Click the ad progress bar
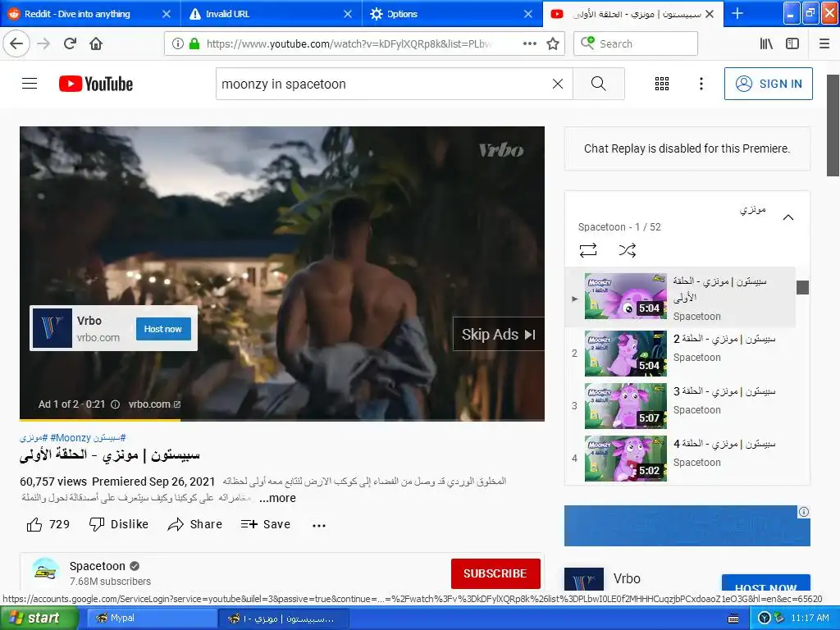The width and height of the screenshot is (840, 630). pos(282,420)
